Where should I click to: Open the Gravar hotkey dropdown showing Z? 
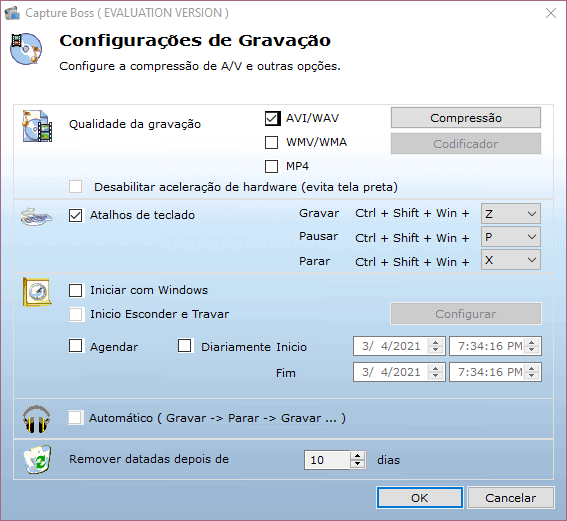pos(511,214)
